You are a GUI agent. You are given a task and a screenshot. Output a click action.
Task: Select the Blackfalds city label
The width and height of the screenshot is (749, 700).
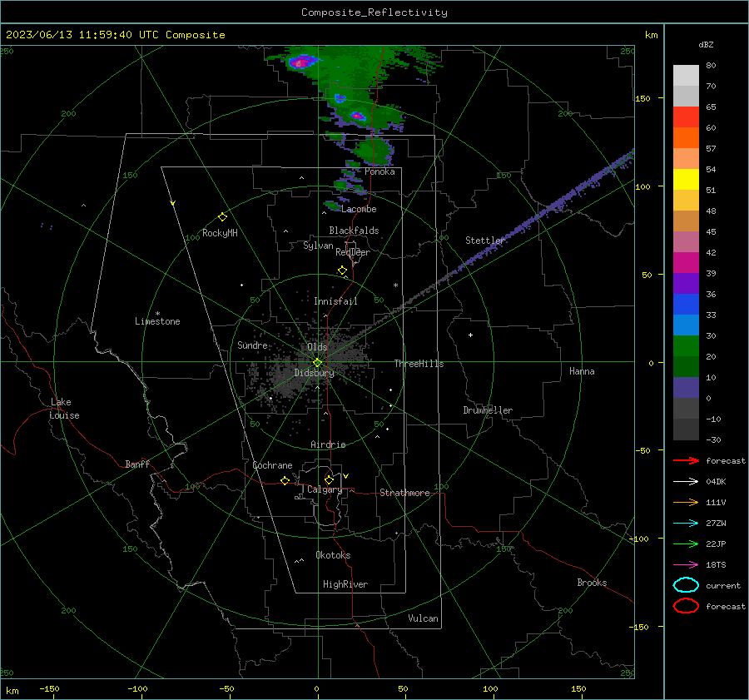354,231
